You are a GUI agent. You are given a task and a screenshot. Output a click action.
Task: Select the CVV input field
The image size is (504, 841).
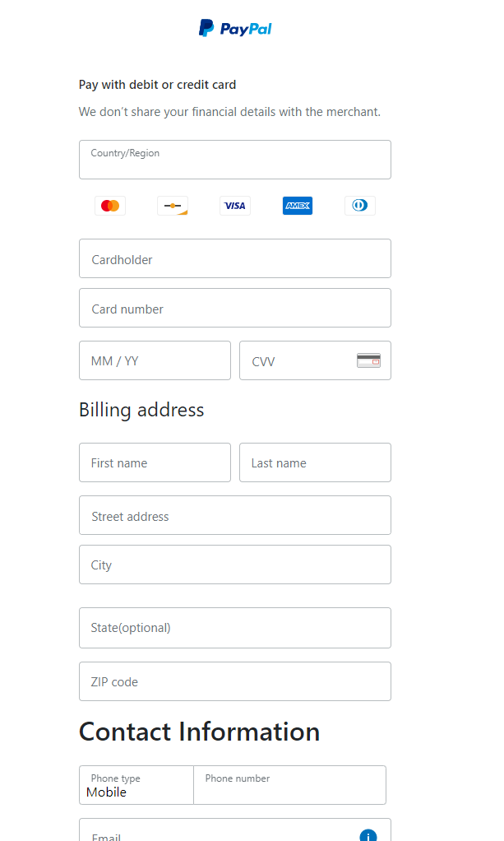pos(315,360)
